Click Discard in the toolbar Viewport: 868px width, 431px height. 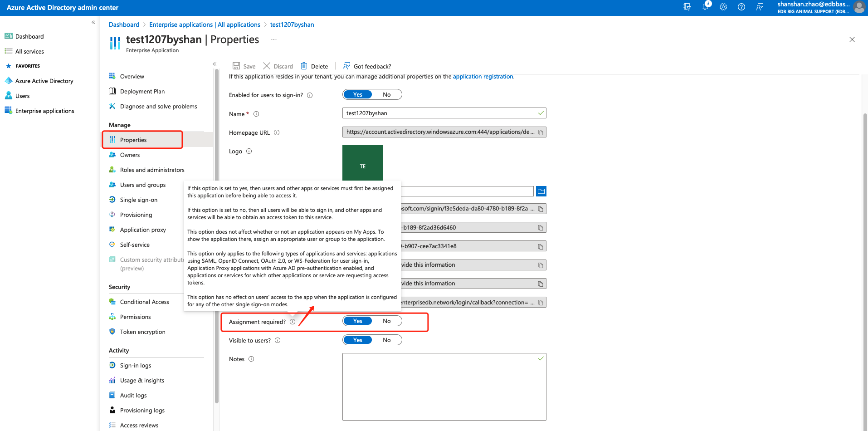[x=278, y=66]
